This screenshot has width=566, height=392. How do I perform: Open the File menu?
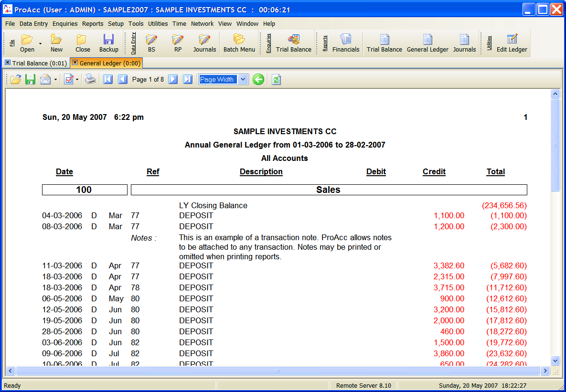point(10,24)
